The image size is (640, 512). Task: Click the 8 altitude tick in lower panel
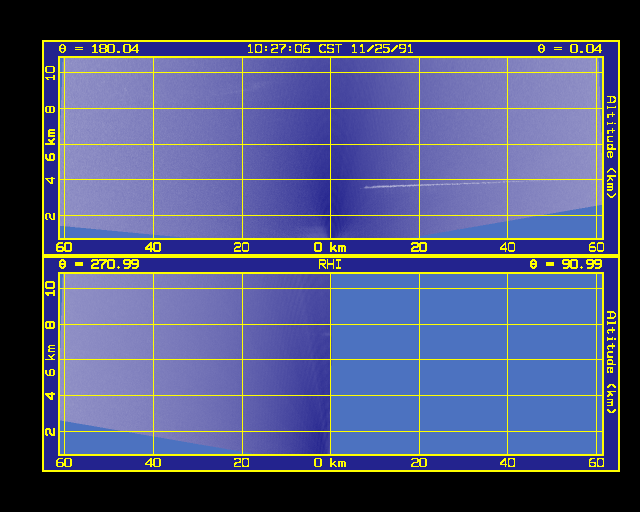51,325
